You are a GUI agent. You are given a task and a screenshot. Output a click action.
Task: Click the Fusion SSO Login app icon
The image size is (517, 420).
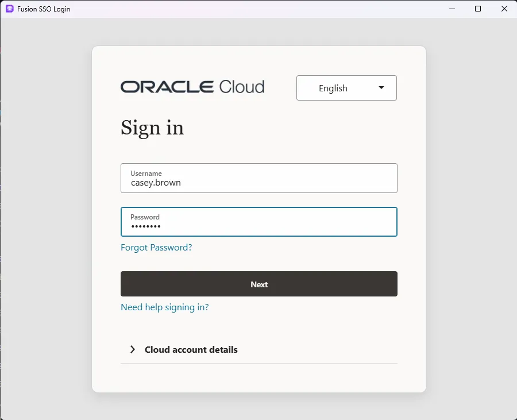(10, 9)
